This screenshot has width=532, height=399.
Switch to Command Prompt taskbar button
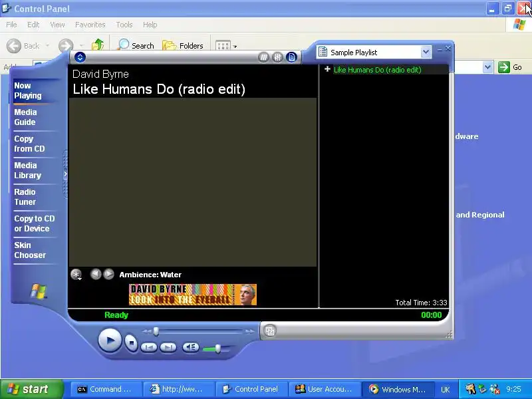[x=106, y=389]
